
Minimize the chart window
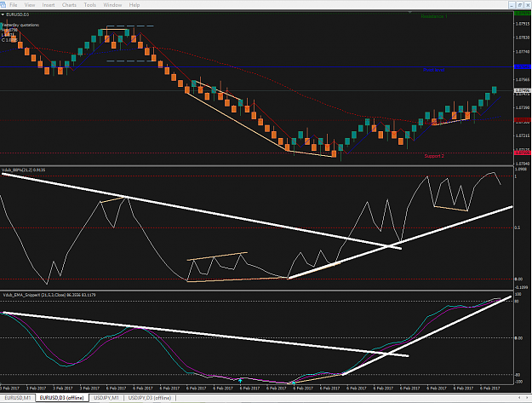(x=512, y=5)
